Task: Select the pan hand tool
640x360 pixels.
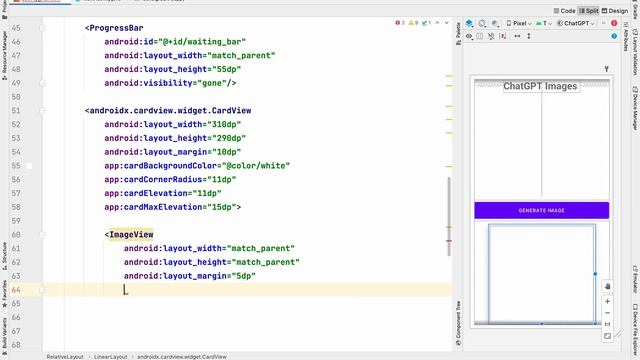Action: click(x=607, y=287)
